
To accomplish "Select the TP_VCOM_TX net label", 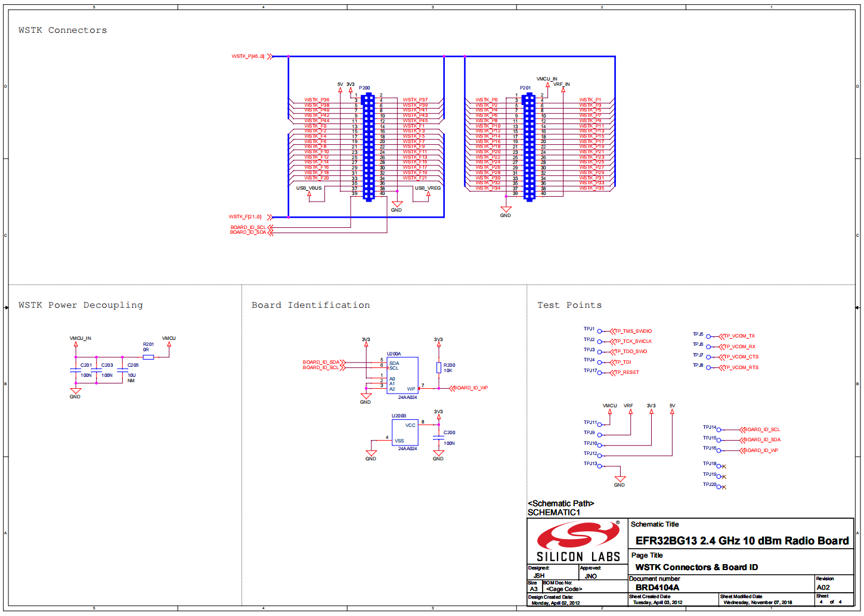I will 739,336.
